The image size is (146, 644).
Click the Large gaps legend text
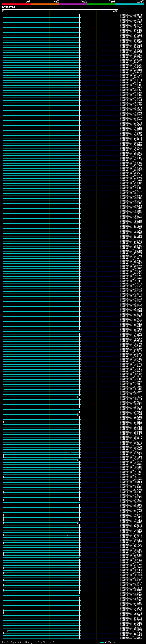coord(28,642)
